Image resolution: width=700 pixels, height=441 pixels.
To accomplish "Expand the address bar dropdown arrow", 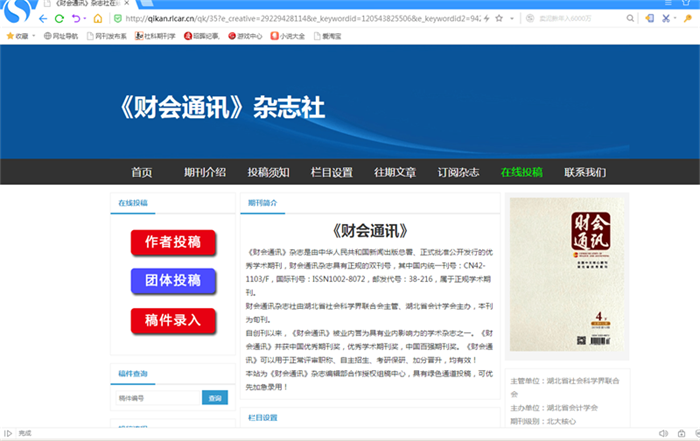I will click(512, 19).
